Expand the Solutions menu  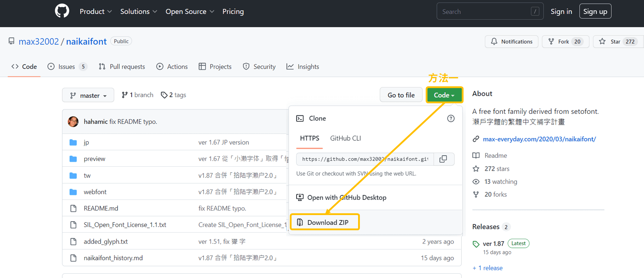click(139, 12)
